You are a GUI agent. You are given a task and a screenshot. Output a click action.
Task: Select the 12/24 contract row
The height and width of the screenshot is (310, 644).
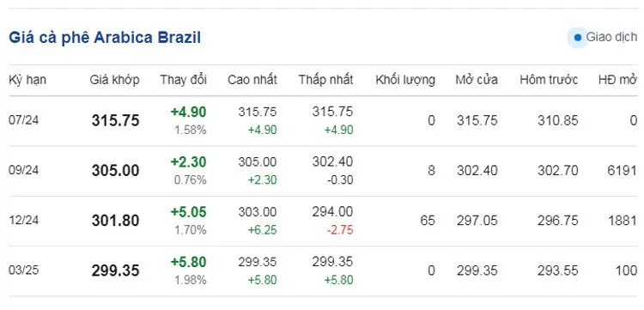(323, 221)
